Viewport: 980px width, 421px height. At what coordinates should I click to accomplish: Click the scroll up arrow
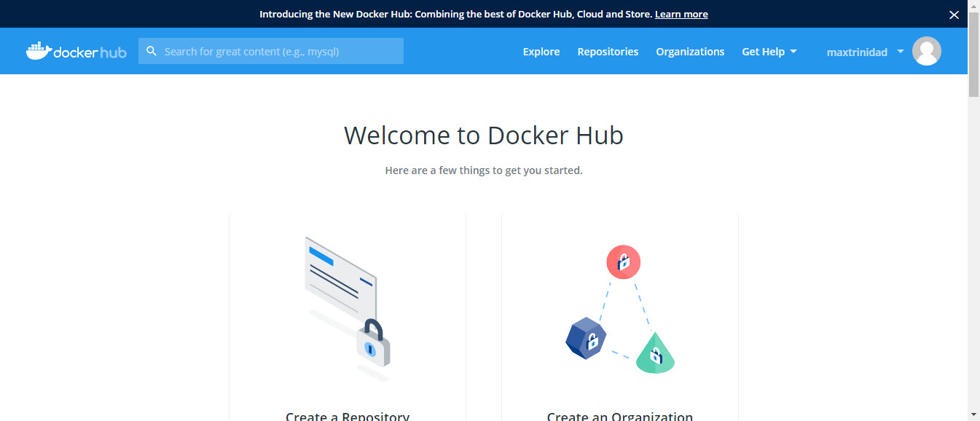[x=973, y=6]
